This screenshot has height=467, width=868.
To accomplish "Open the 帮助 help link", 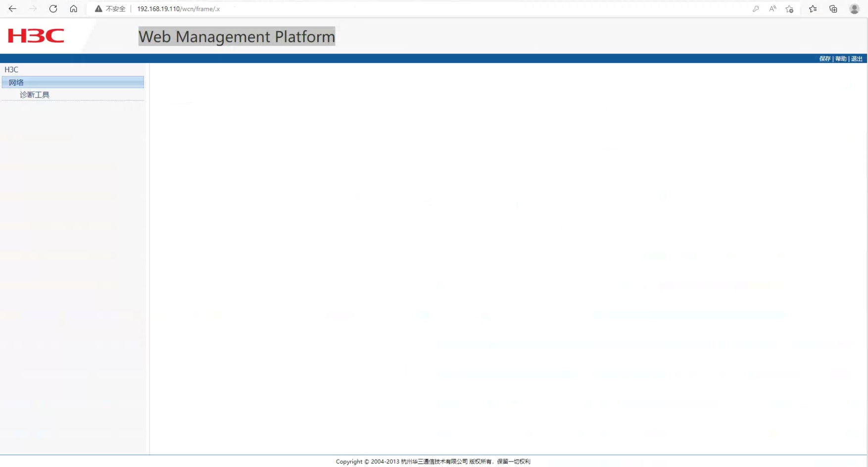I will (840, 59).
